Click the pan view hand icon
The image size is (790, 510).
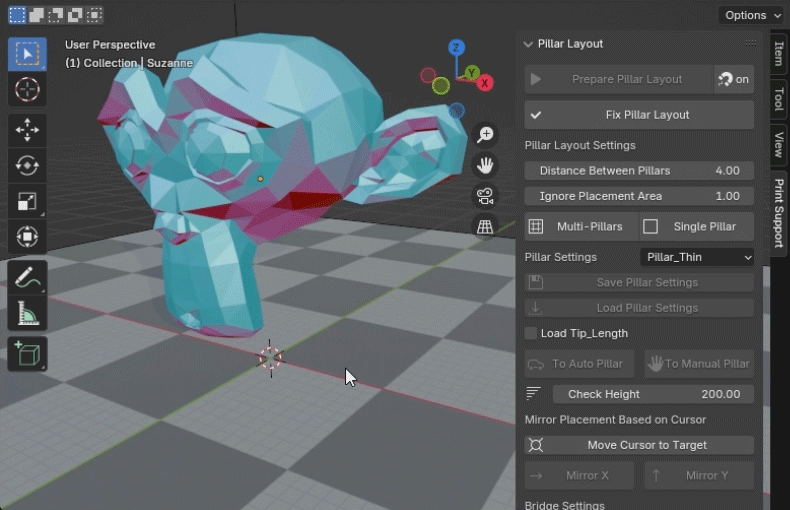coord(485,165)
